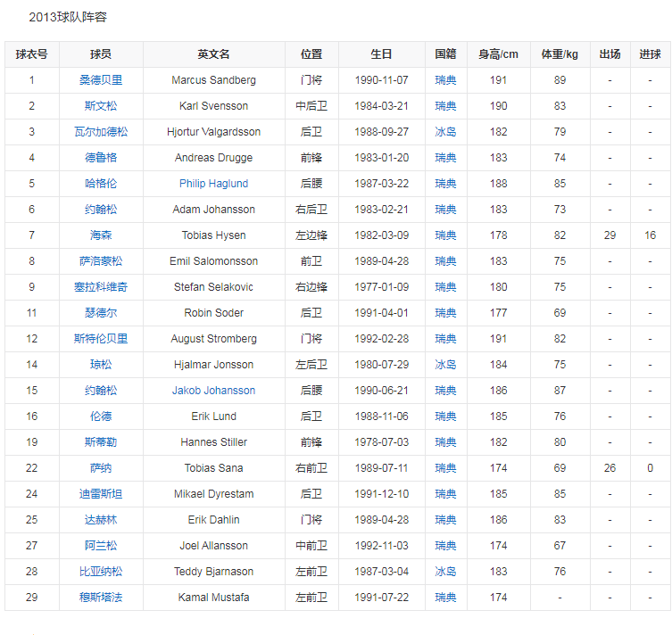Open 塞拉科维奇 player page
Viewport: 672px width, 635px height.
[101, 287]
